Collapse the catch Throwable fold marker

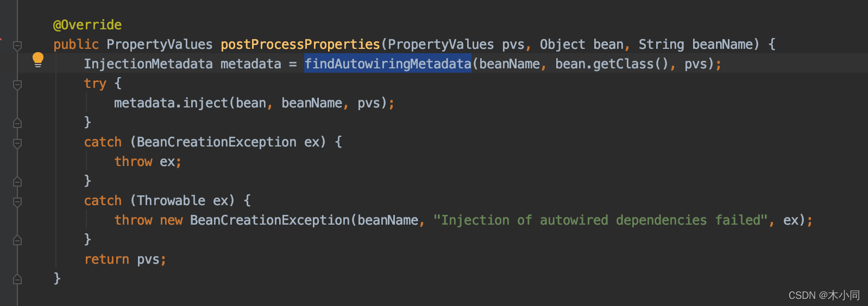17,202
